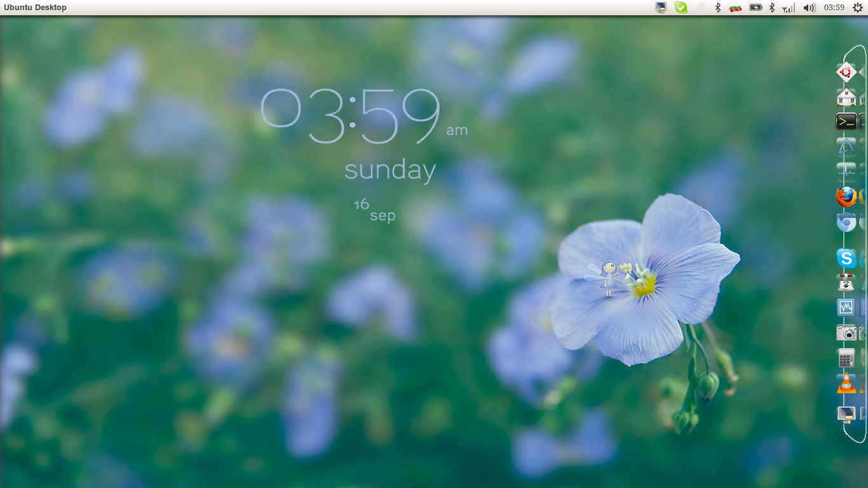
Task: Click the Ubuntu Desktop title in the panel
Action: [x=35, y=8]
